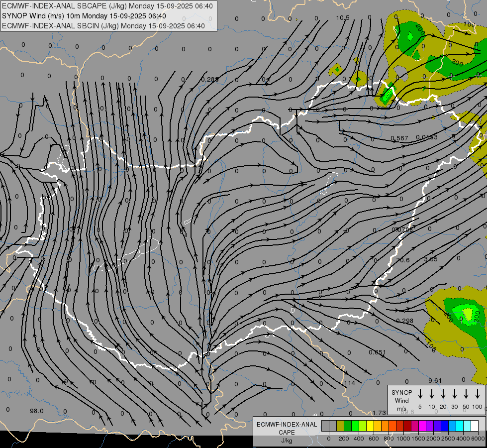Click the 1000 tick label on the CAPE scale

click(403, 439)
